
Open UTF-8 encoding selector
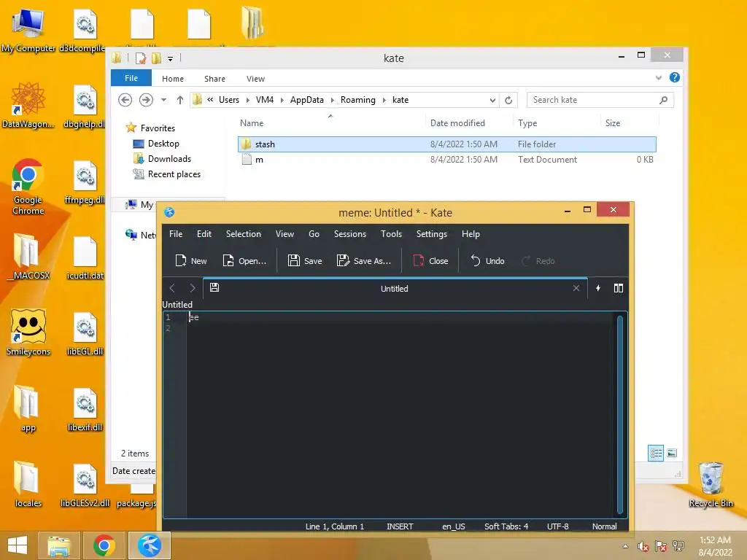pos(558,526)
